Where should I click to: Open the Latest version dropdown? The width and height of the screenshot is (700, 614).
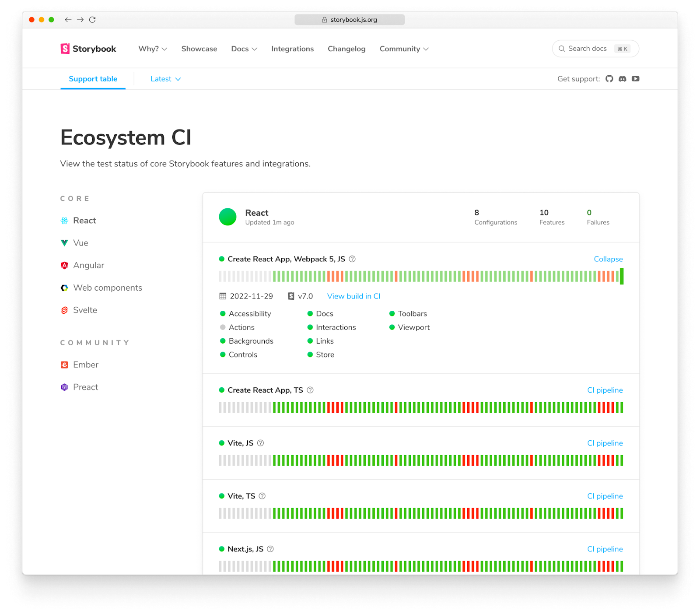point(165,79)
